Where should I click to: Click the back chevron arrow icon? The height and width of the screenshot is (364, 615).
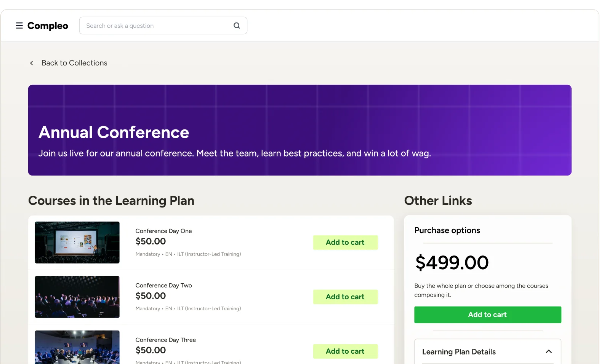click(x=32, y=63)
